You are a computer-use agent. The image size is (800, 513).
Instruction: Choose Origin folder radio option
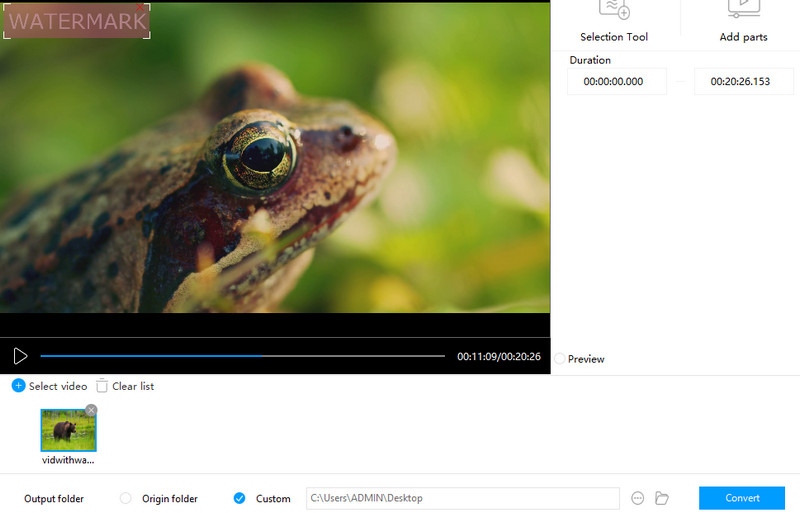click(x=126, y=498)
